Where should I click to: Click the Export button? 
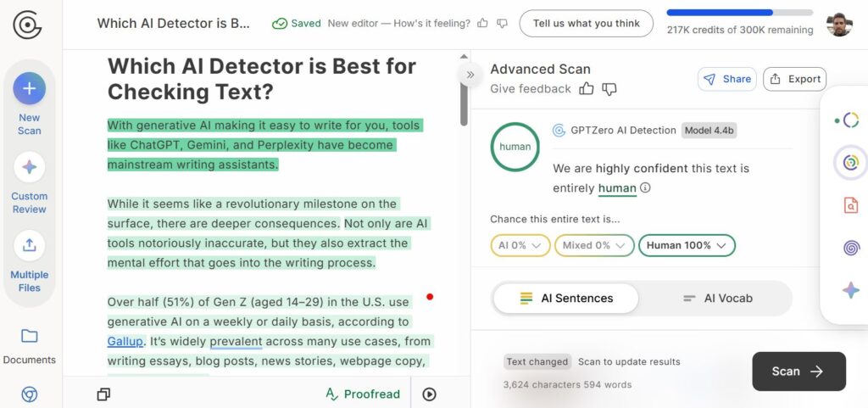pyautogui.click(x=794, y=79)
